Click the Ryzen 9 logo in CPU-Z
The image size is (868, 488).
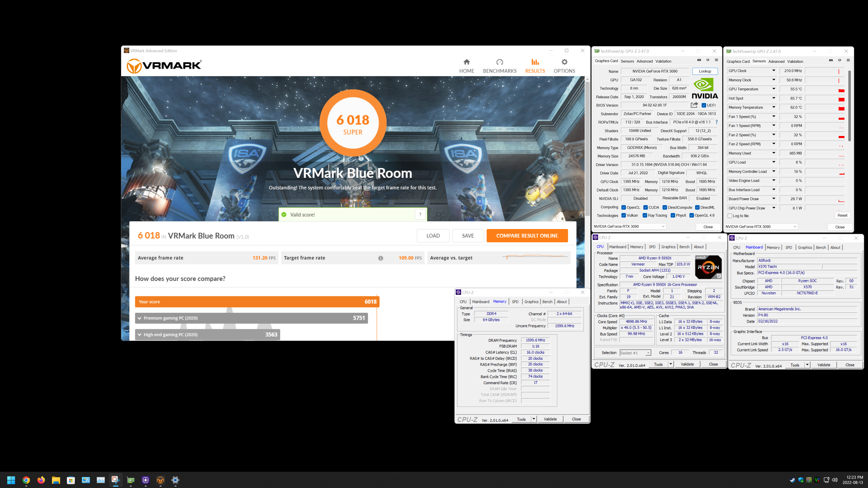pos(708,267)
